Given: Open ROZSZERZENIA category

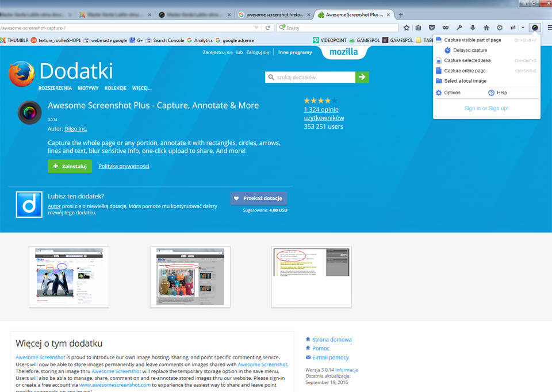Looking at the screenshot, I should point(55,88).
